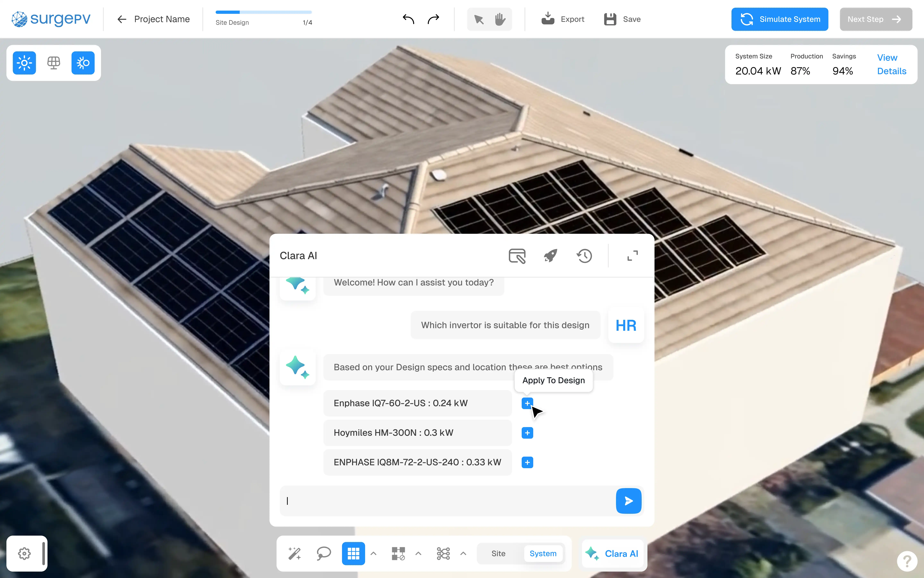
Task: Select the stringing nodes tool
Action: tap(443, 554)
